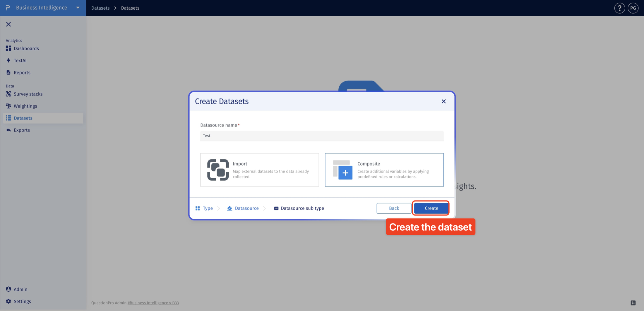The height and width of the screenshot is (311, 644).
Task: Click the Admin person icon
Action: (x=8, y=289)
